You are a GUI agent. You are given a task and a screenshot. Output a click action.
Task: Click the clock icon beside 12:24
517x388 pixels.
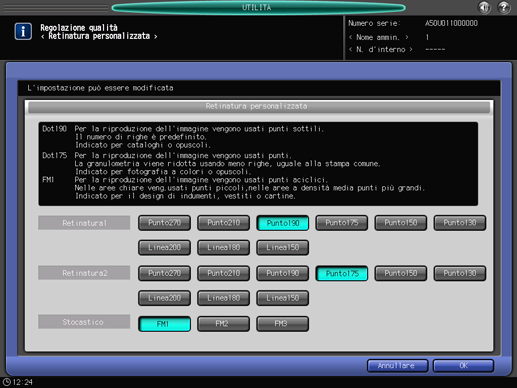coord(7,382)
